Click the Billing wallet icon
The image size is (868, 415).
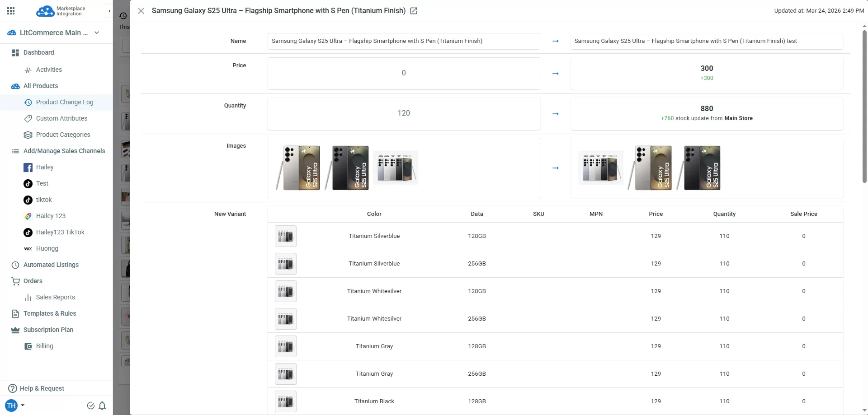[x=28, y=346]
